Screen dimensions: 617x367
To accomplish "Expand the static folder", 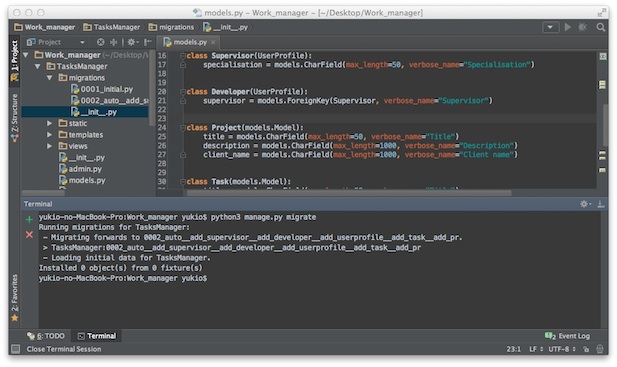I will [50, 123].
